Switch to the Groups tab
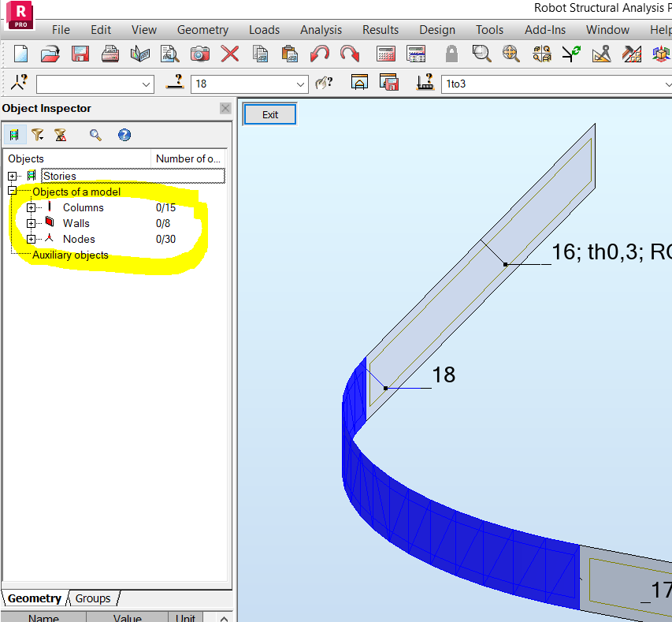672x622 pixels. click(92, 598)
